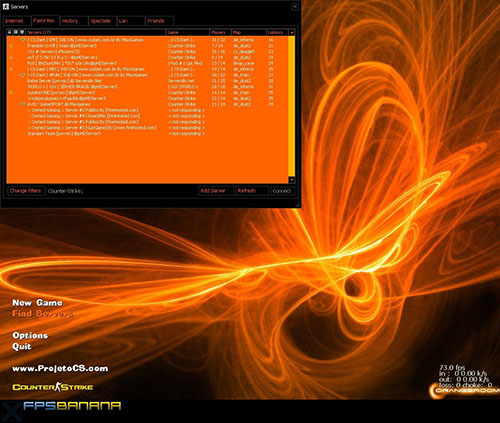
Task: Click the password lock column icon
Action: 10,32
